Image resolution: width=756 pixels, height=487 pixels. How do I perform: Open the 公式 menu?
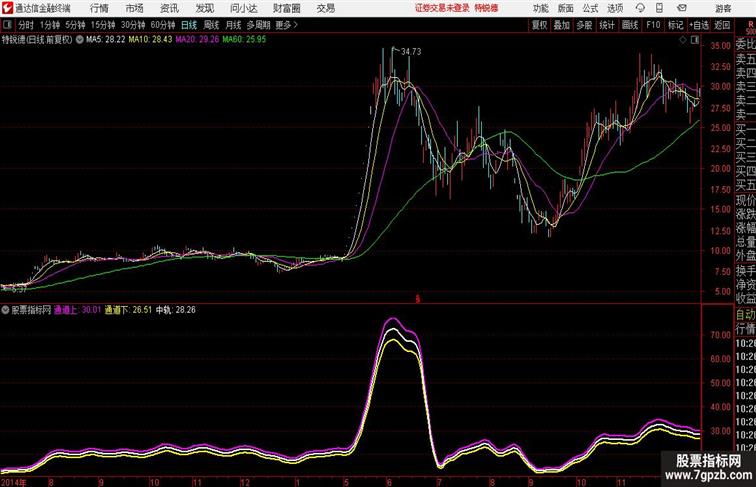590,8
